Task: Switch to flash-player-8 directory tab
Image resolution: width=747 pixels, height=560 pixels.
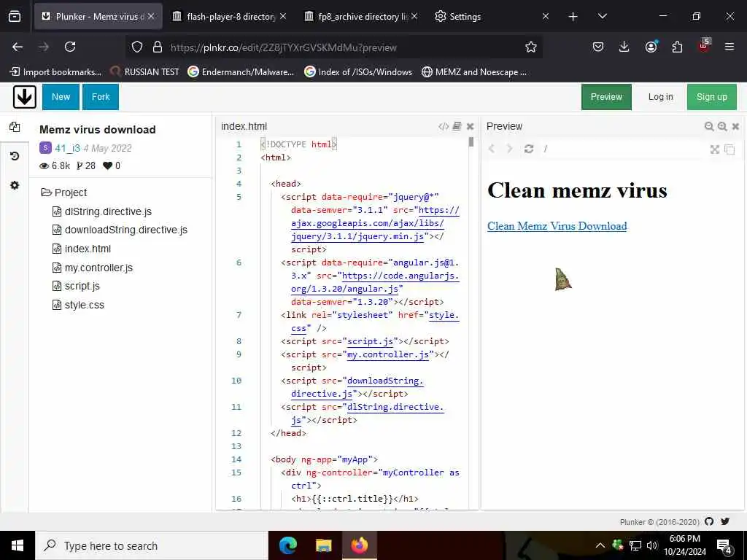Action: tap(228, 16)
